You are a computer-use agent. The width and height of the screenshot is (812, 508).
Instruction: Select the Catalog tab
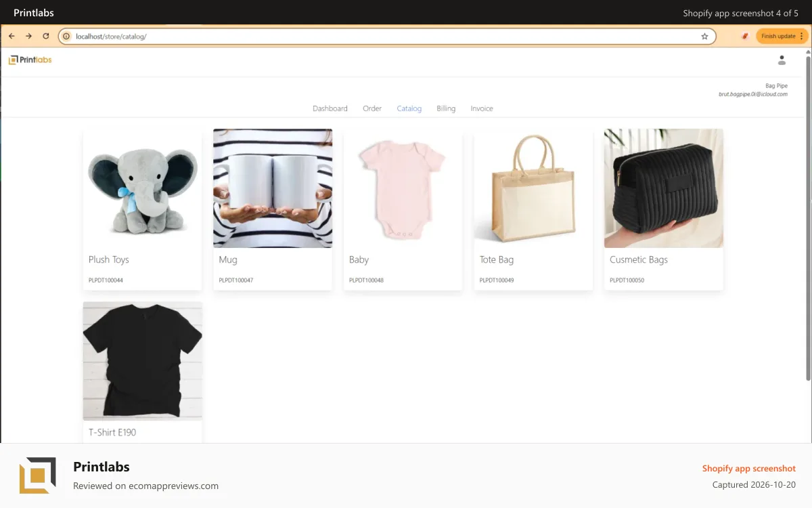coord(409,108)
